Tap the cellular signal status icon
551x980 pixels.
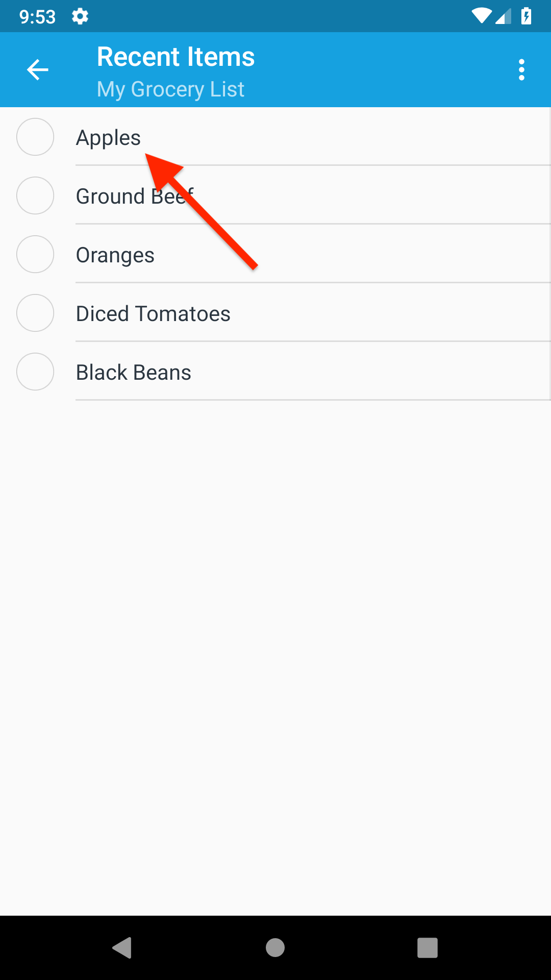pos(503,17)
